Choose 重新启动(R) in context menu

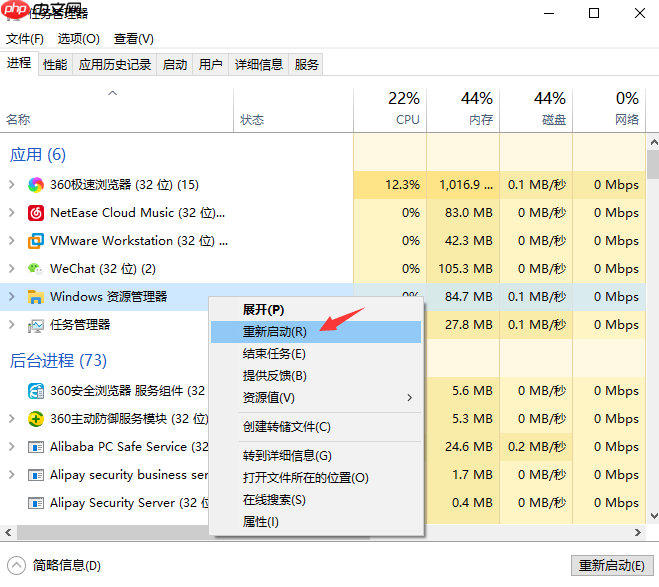[316, 332]
